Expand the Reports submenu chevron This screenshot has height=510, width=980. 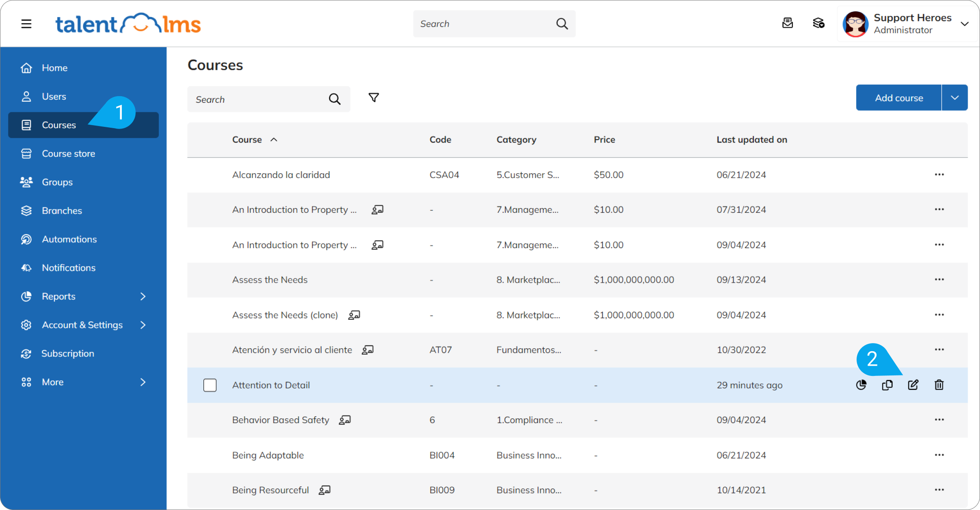coord(143,296)
